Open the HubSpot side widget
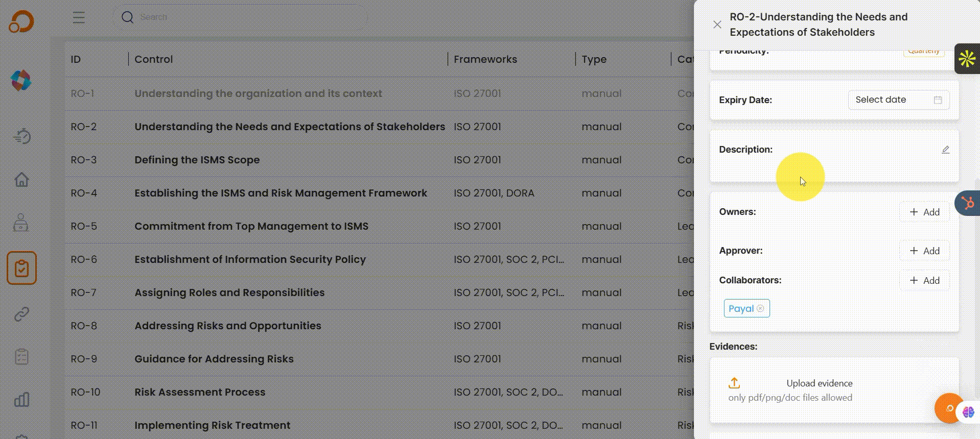This screenshot has height=439, width=980. 967,203
